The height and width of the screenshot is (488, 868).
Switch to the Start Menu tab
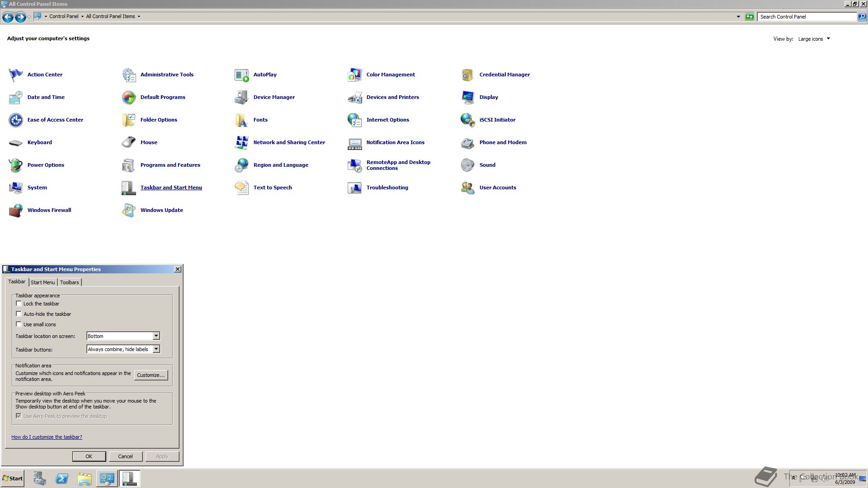pos(42,282)
